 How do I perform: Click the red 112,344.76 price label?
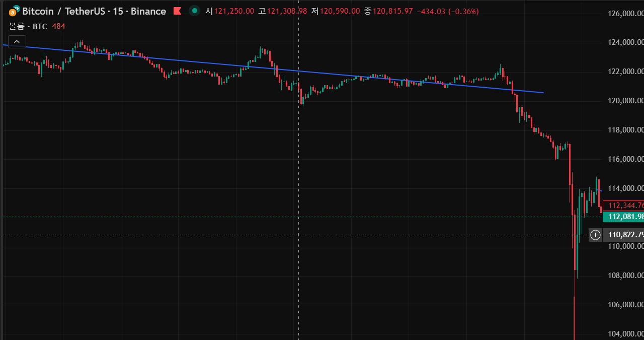coord(625,206)
